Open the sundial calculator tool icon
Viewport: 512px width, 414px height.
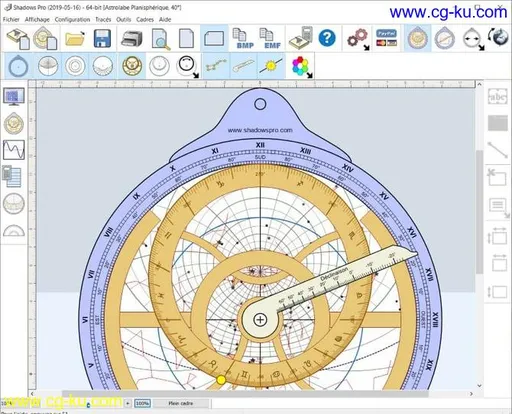301,38
